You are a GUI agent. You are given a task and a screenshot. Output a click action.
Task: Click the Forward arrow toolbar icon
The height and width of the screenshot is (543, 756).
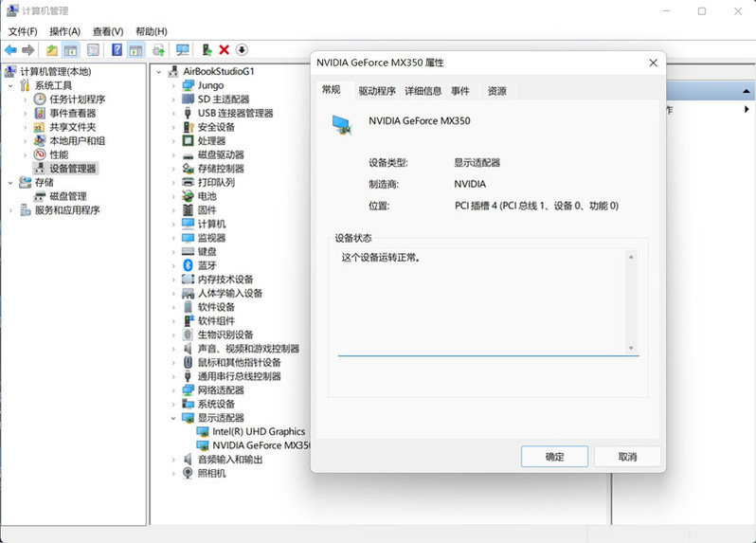pyautogui.click(x=28, y=49)
